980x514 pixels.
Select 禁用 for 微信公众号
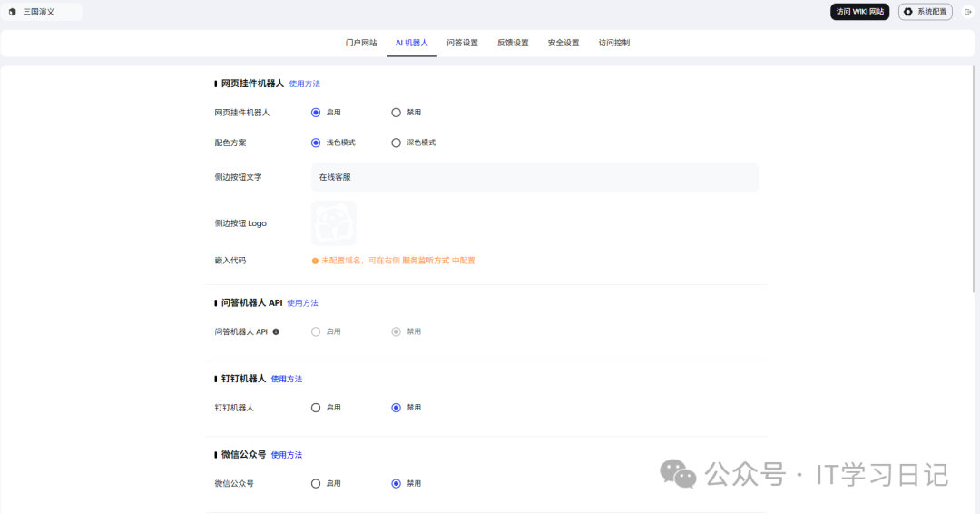396,483
